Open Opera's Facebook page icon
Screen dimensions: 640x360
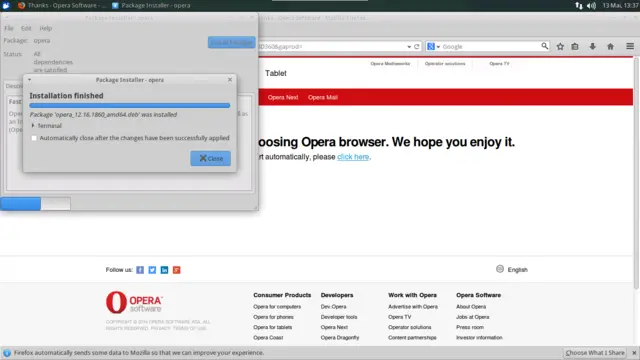(x=140, y=270)
